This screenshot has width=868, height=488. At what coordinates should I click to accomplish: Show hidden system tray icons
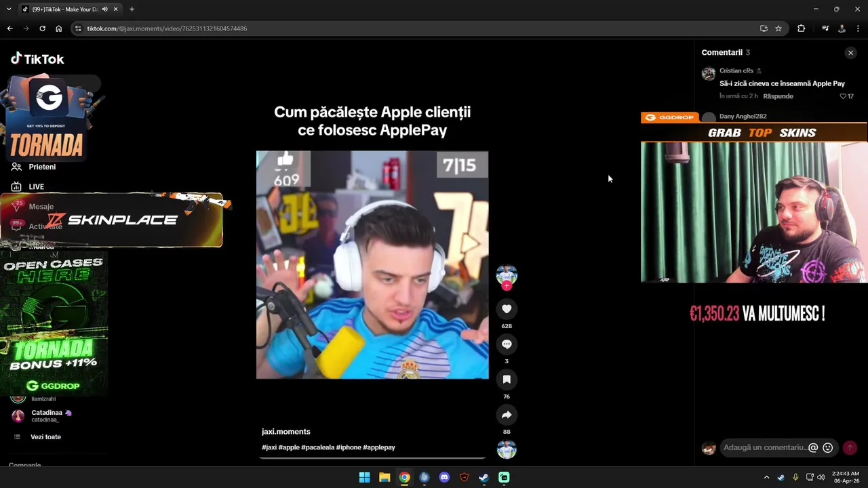(766, 477)
